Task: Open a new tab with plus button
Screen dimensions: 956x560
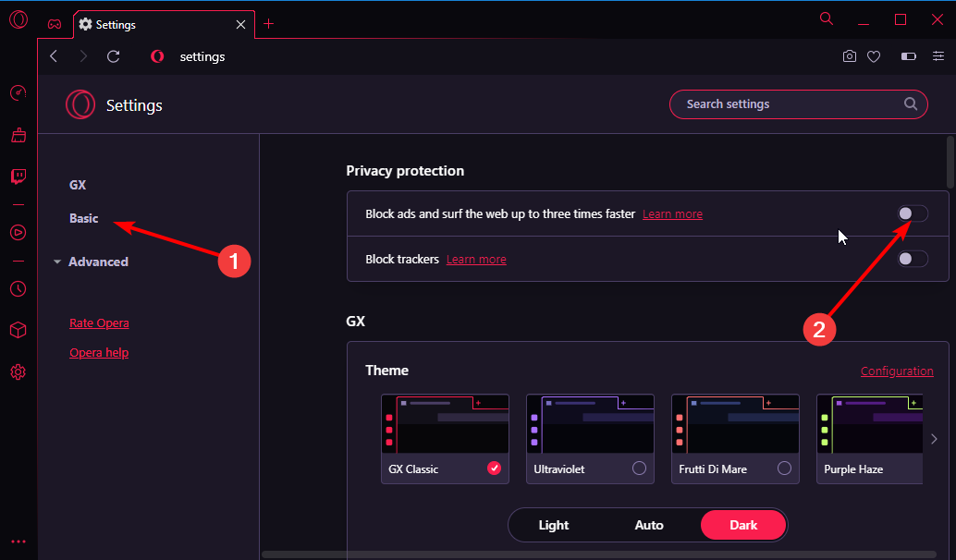Action: pos(268,24)
